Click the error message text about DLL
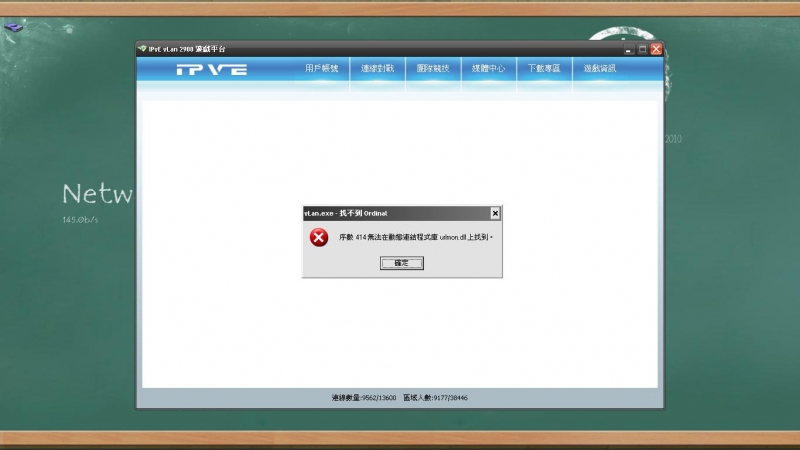800x450 pixels. [x=416, y=237]
